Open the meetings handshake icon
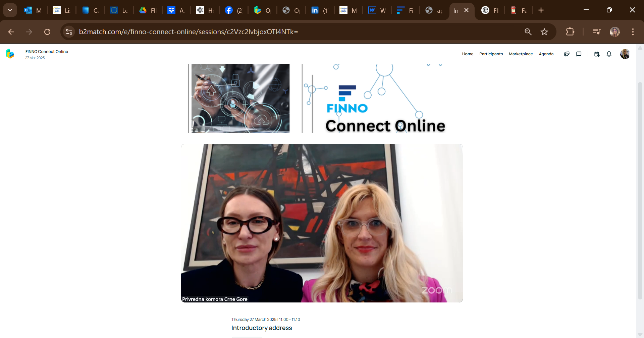Screen dimensions: 644x338 point(567,54)
